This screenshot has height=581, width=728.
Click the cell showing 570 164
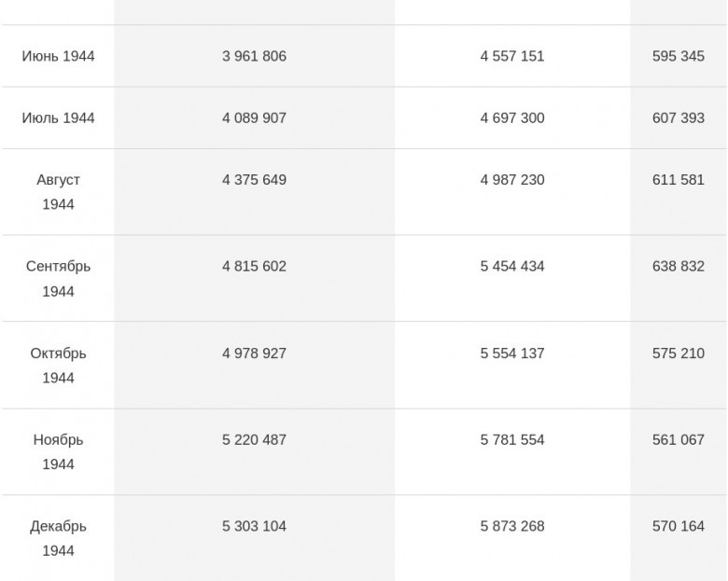pos(679,526)
